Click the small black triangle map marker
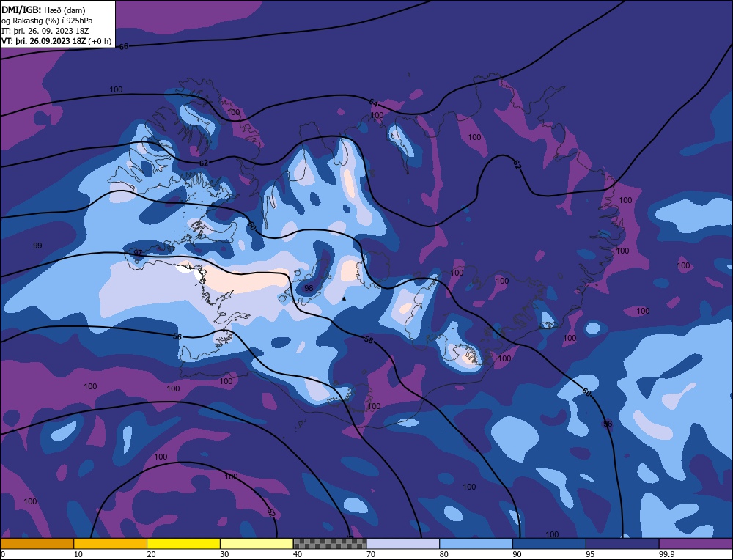This screenshot has width=733, height=560. coord(344,298)
